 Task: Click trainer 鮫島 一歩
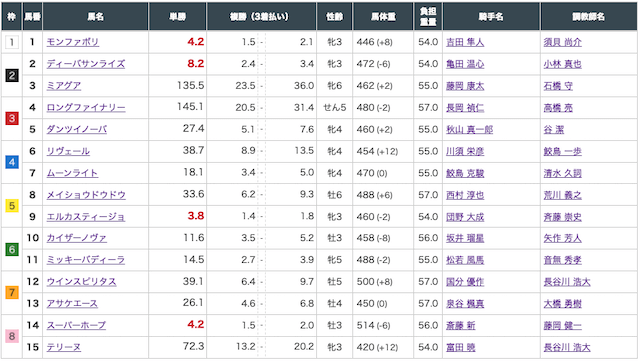pyautogui.click(x=562, y=152)
